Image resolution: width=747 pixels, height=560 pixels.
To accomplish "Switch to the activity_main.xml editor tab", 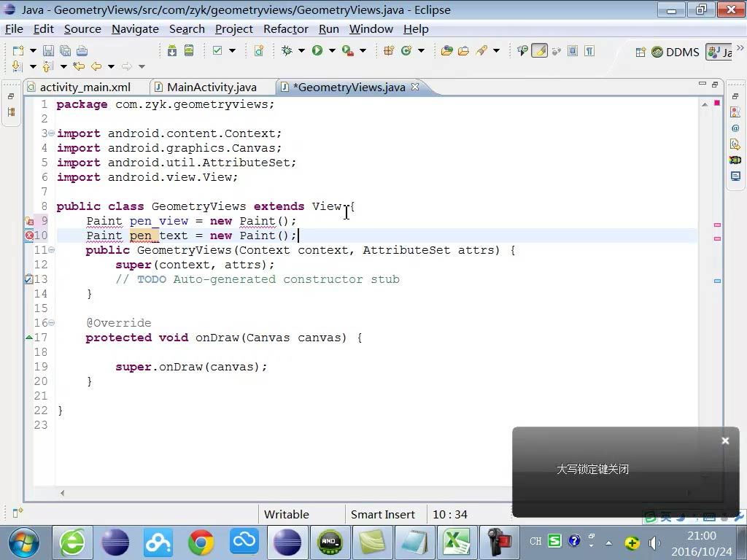I will tap(85, 87).
